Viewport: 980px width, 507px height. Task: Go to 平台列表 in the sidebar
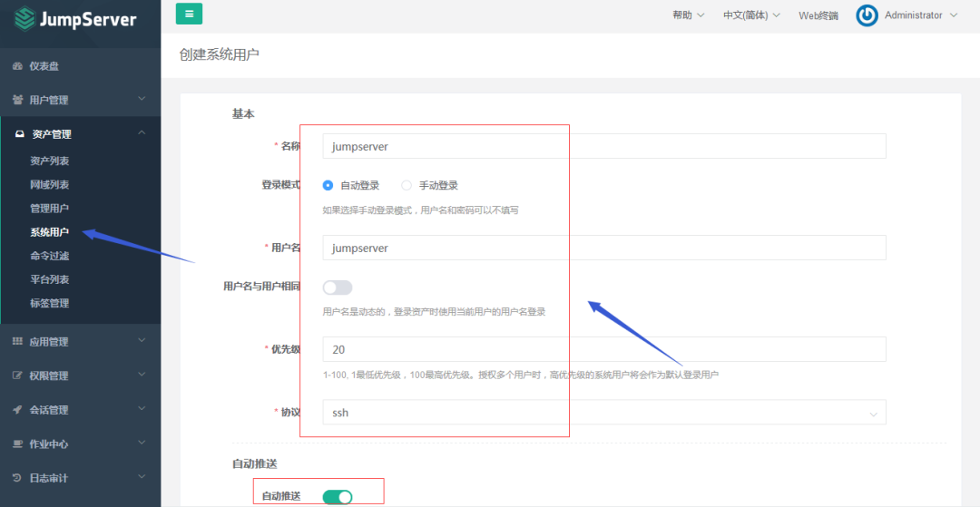pos(49,279)
